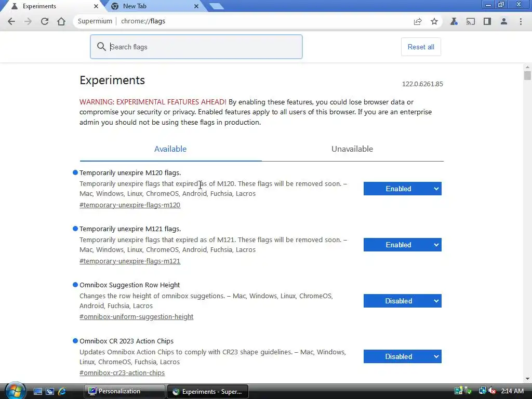Click the Cast icon in toolbar
The width and height of the screenshot is (532, 399).
click(471, 21)
